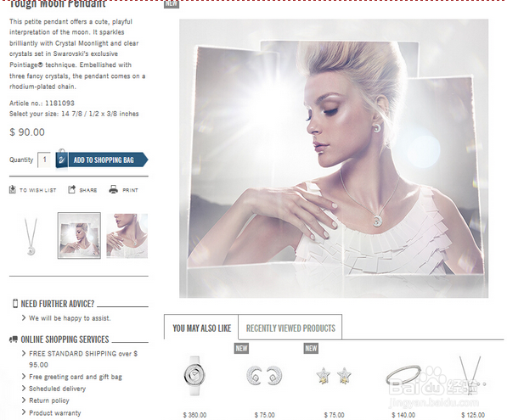Click the $ 140.00 bangle price

point(403,415)
